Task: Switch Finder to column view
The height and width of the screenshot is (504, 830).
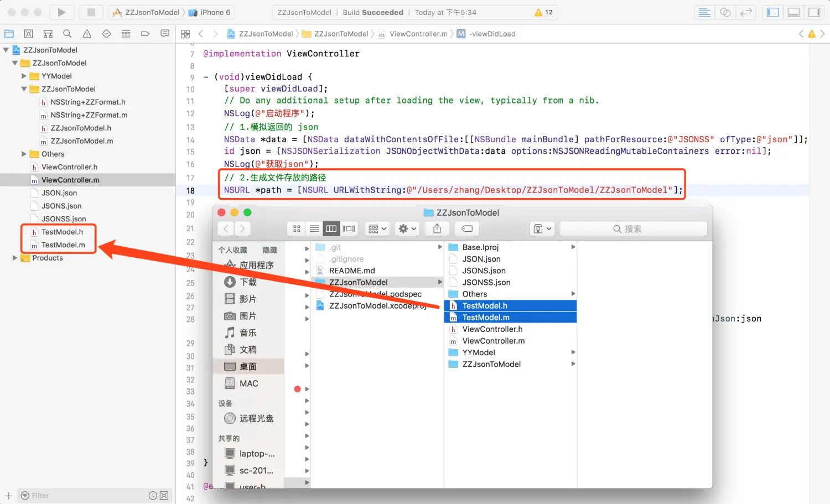Action: tap(331, 228)
